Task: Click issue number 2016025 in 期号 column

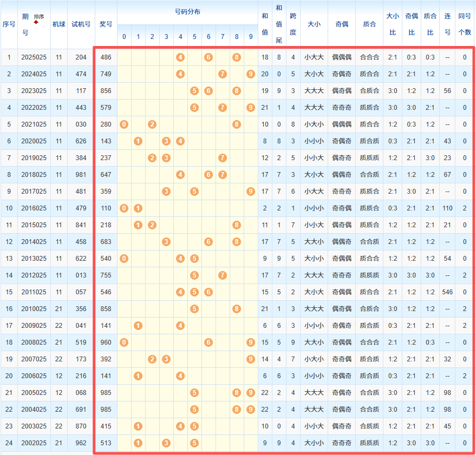Action: (34, 208)
